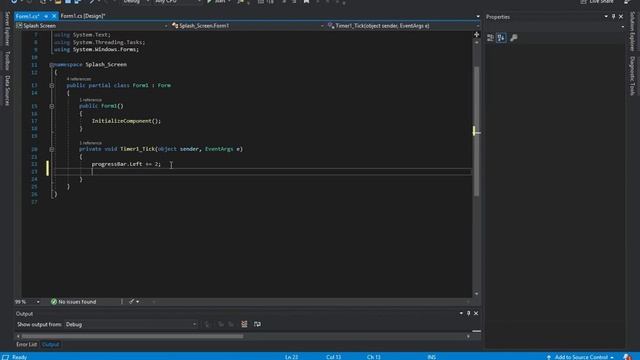Screen dimensions: 640x360
Task: Select the Form1.cs code tab
Action: point(27,16)
